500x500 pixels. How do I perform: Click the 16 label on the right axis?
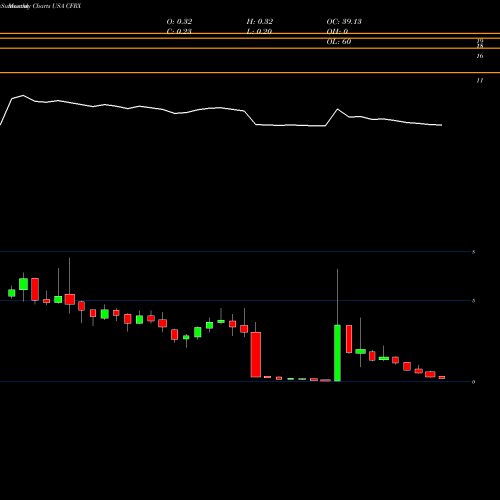click(480, 56)
